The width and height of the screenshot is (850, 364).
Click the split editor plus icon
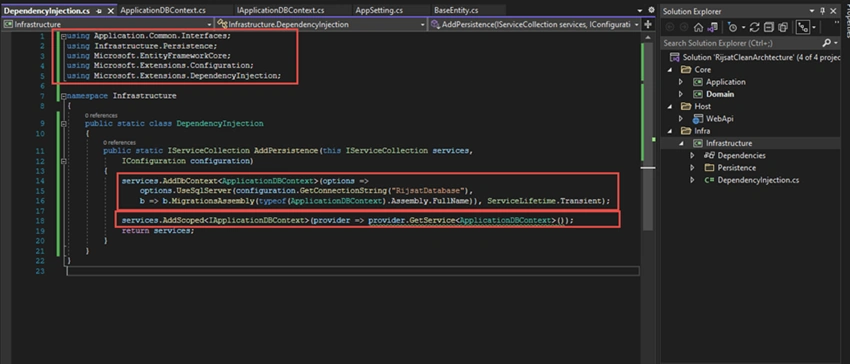[x=648, y=24]
